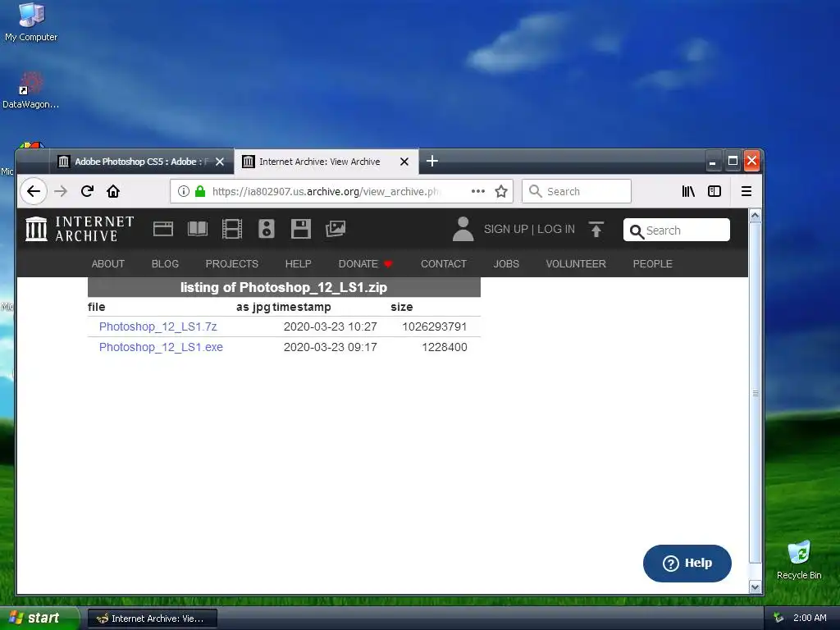Click the system tray icon near clock

[x=778, y=618]
